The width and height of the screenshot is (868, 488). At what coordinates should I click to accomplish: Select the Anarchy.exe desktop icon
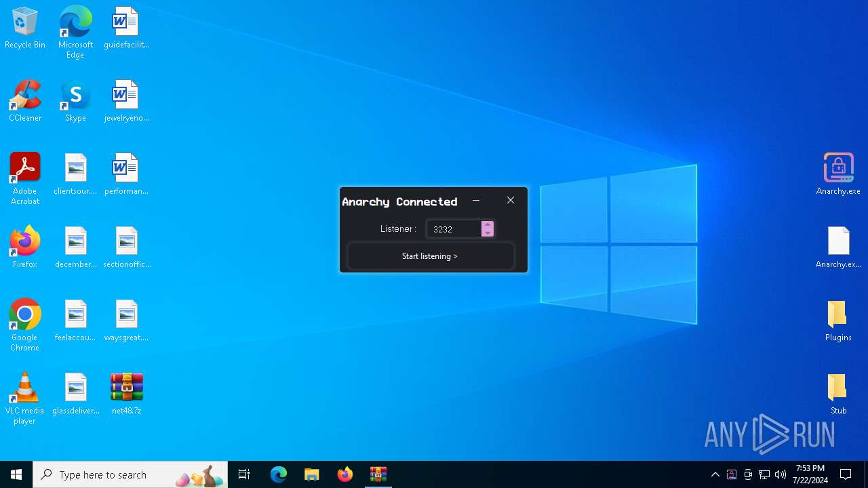[838, 175]
